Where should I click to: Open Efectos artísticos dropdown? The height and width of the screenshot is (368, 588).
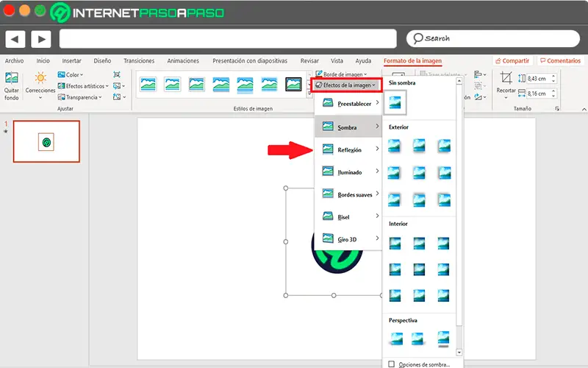(x=83, y=86)
